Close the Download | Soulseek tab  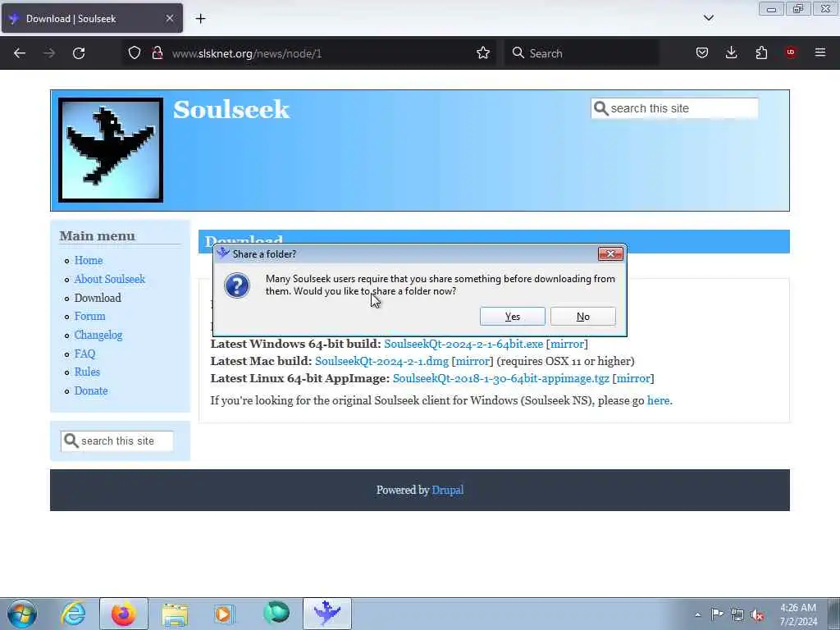169,18
